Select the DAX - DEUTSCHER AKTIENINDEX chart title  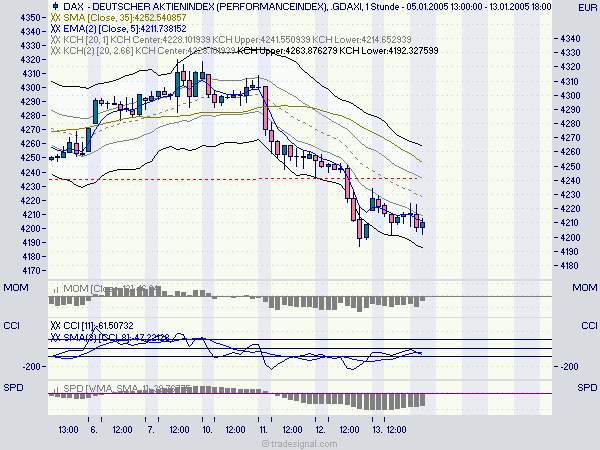307,7
